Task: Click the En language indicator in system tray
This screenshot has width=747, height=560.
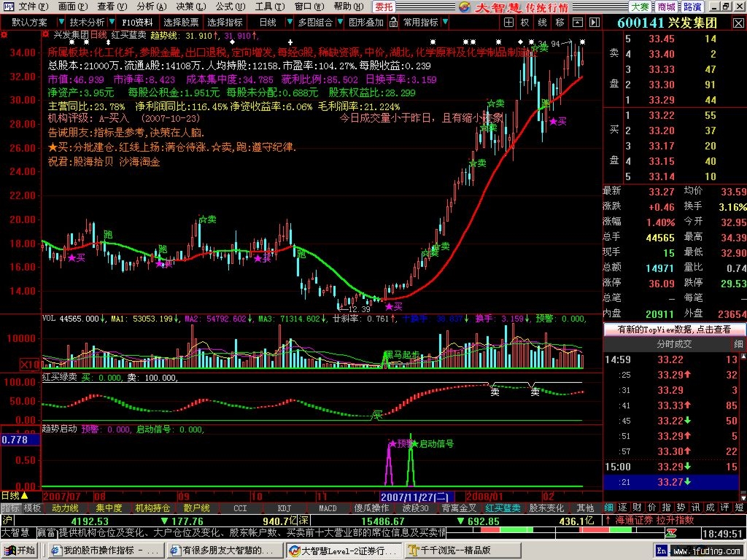Action: (x=661, y=551)
